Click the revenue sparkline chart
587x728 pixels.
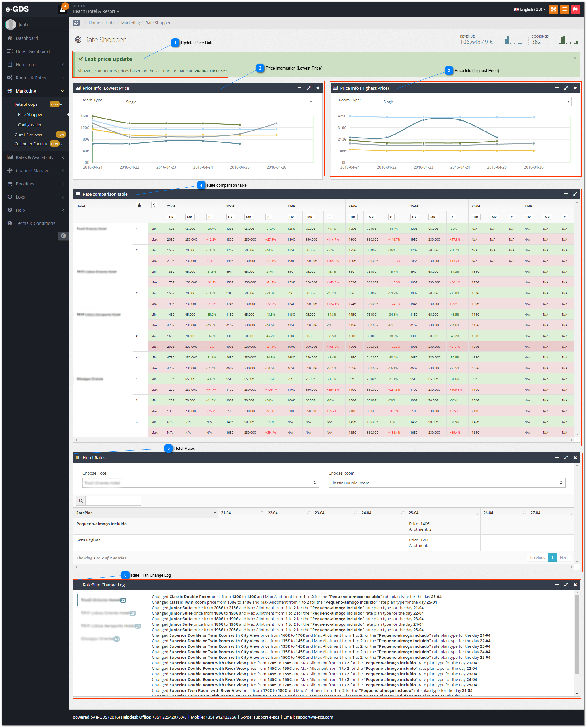point(511,40)
